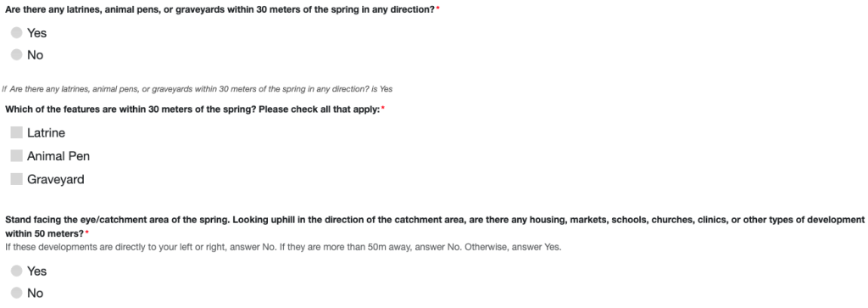Click 'Which of the features' question heading
The image size is (868, 308).
pos(192,109)
